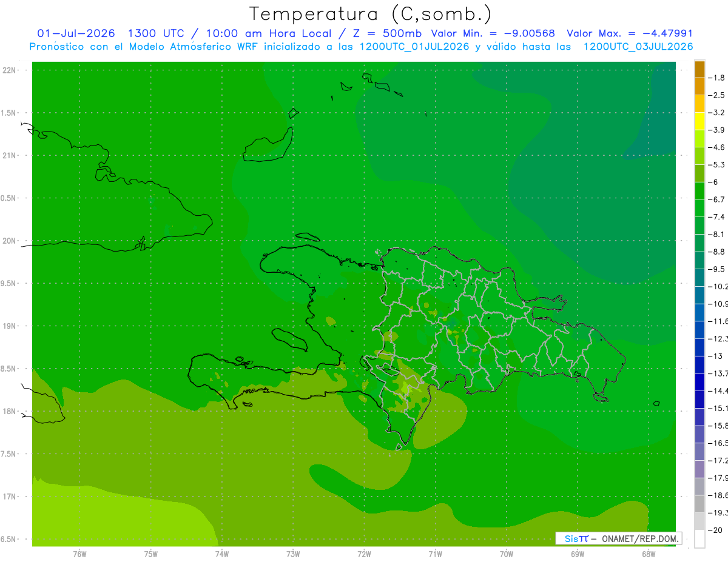
Task: Click the '-20' colorbar value
Action: (x=715, y=530)
